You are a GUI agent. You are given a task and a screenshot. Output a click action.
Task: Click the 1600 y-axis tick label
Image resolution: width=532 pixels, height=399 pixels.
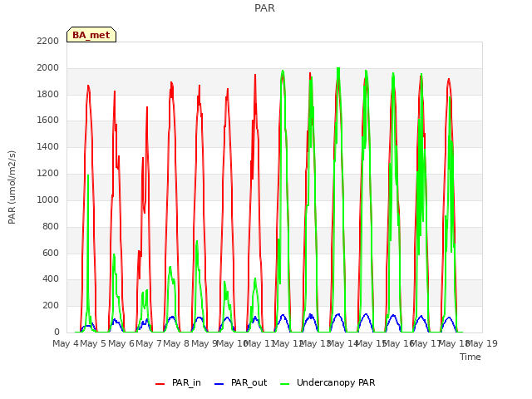tap(48, 120)
